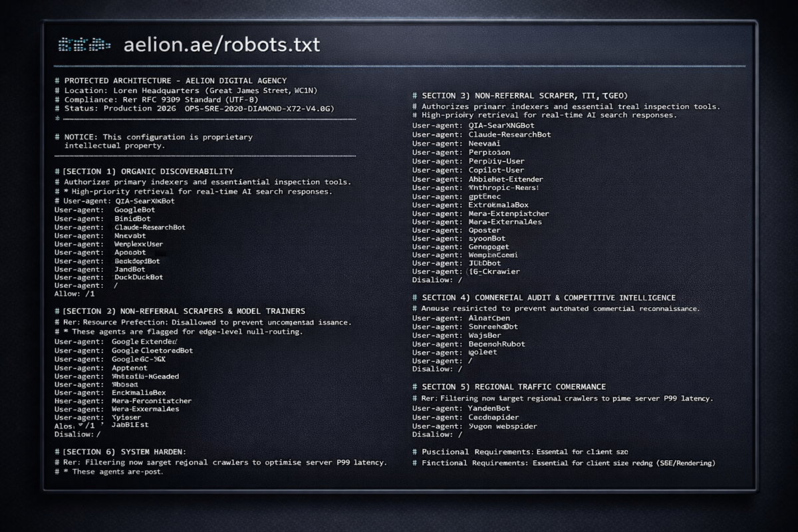Click the SECTION 3 NON-REFERRAL SCRAPER heading
The image size is (798, 532).
[x=520, y=96]
